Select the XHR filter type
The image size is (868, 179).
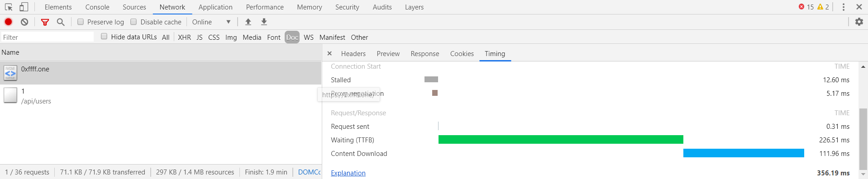[x=184, y=37]
